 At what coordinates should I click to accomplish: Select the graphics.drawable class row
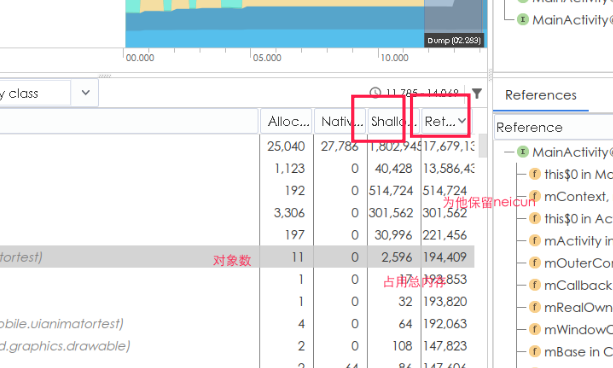point(237,346)
